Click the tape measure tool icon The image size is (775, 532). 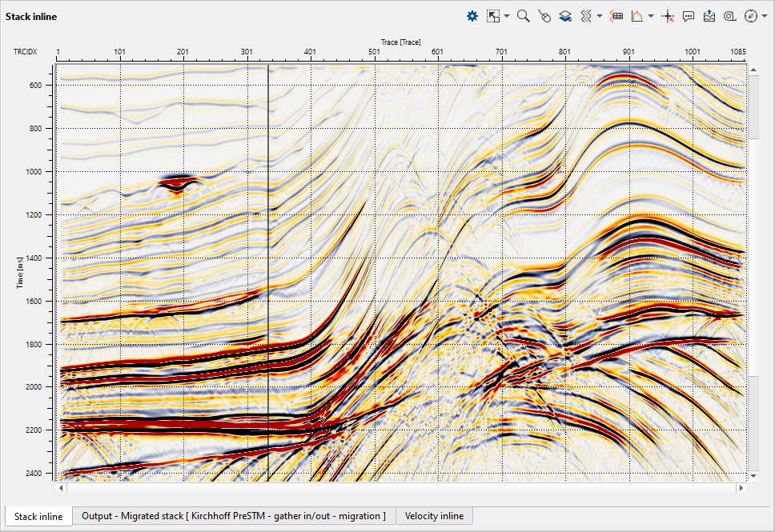point(729,16)
